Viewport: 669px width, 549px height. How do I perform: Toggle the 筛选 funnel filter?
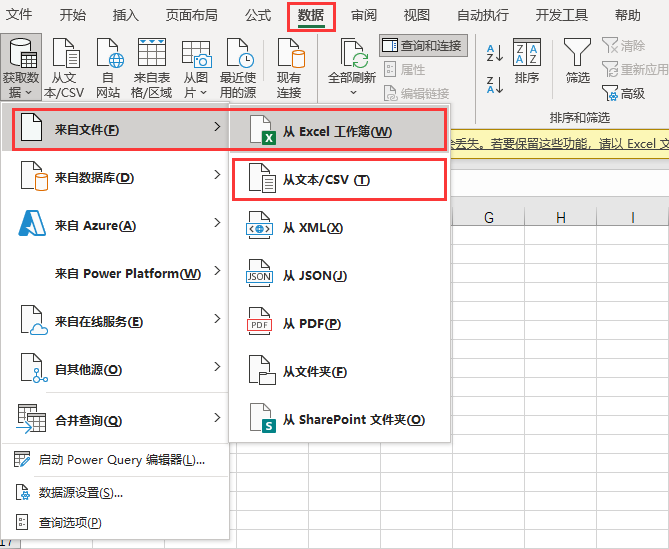(577, 61)
